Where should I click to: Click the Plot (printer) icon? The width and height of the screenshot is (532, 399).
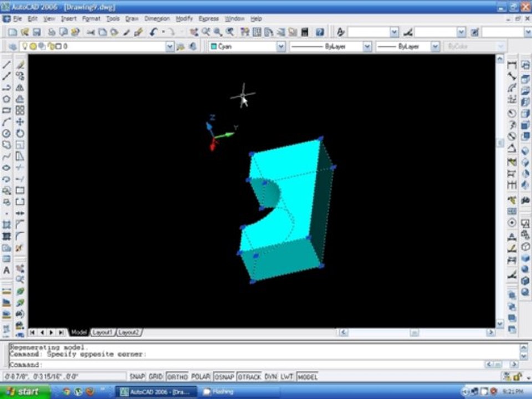(52, 32)
